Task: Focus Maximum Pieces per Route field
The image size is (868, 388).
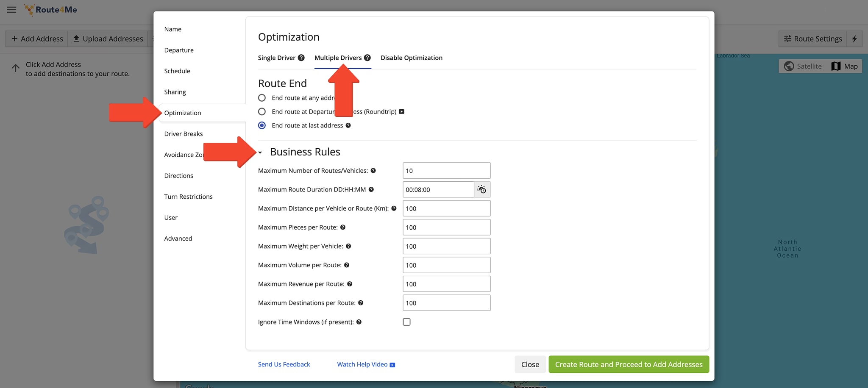Action: [447, 227]
